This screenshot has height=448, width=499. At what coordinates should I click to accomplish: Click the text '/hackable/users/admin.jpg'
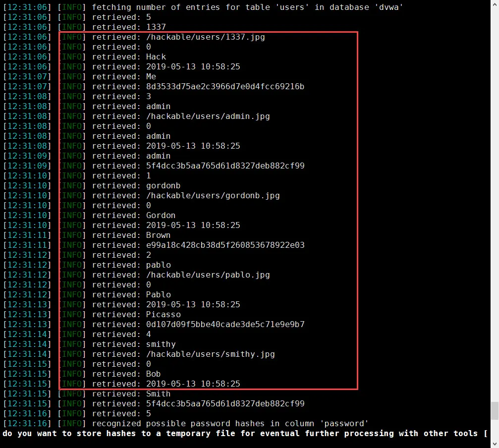coord(208,116)
